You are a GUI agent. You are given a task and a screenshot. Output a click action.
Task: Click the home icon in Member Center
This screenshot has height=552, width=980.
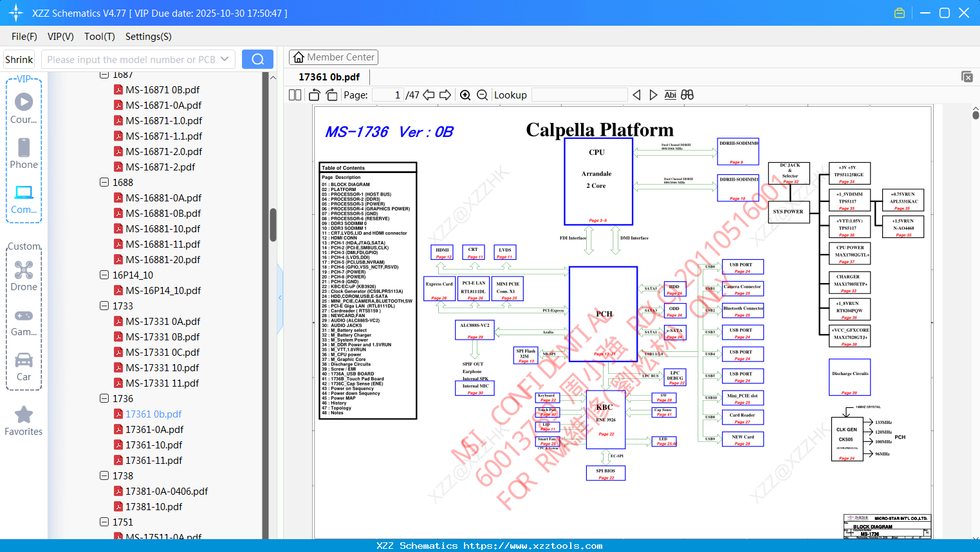pyautogui.click(x=299, y=57)
